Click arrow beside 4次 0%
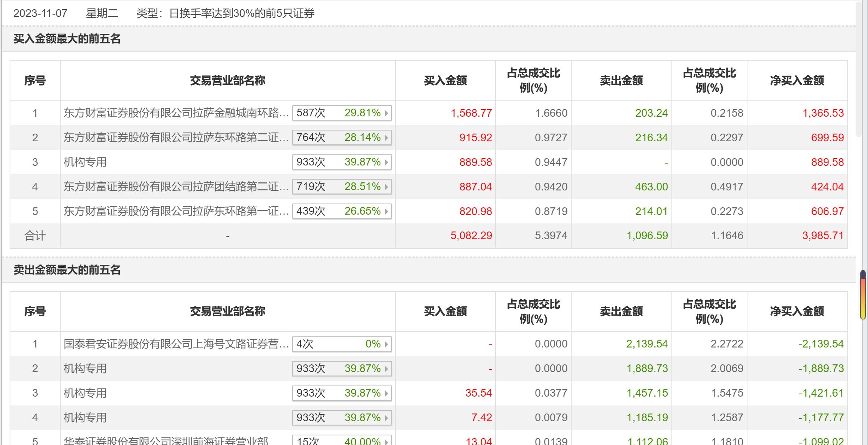868x445 pixels. point(386,344)
